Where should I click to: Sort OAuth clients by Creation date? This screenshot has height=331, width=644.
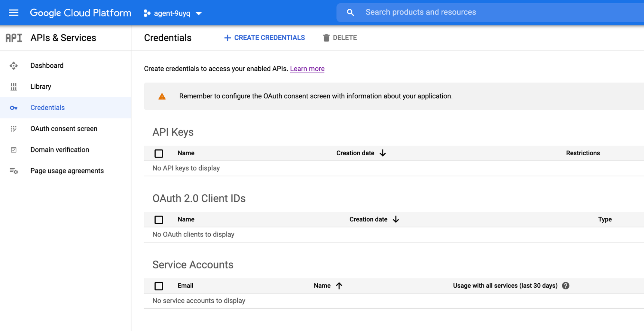click(x=368, y=219)
